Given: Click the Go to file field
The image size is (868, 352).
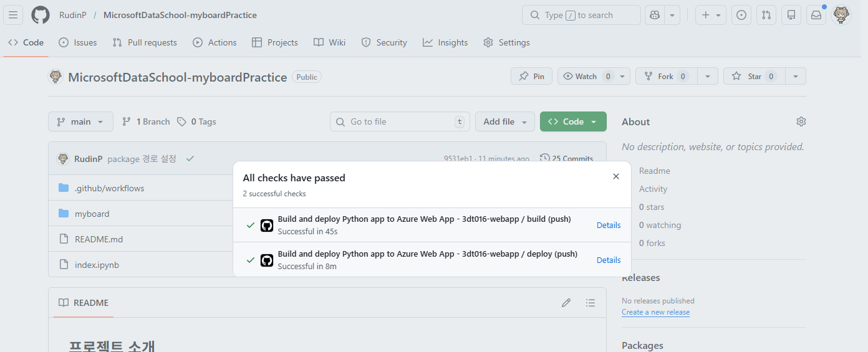Looking at the screenshot, I should click(401, 121).
